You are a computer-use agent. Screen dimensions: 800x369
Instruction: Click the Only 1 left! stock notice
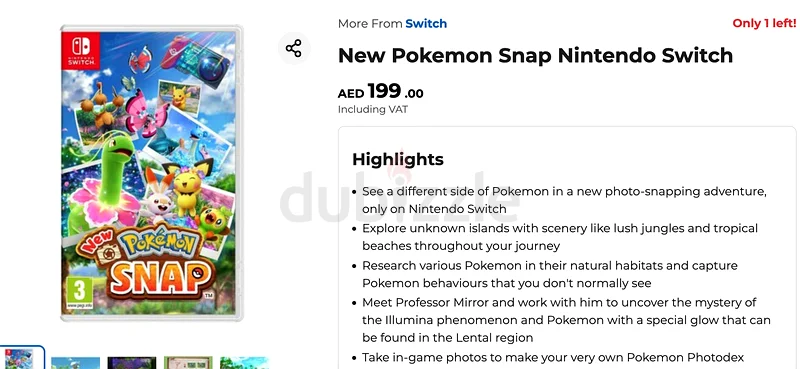pyautogui.click(x=764, y=23)
